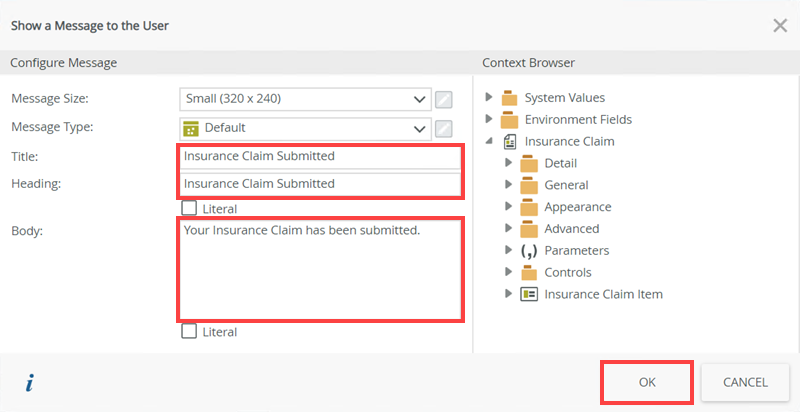Expand the Advanced node arrow
Viewport: 800px width, 412px height.
click(508, 228)
